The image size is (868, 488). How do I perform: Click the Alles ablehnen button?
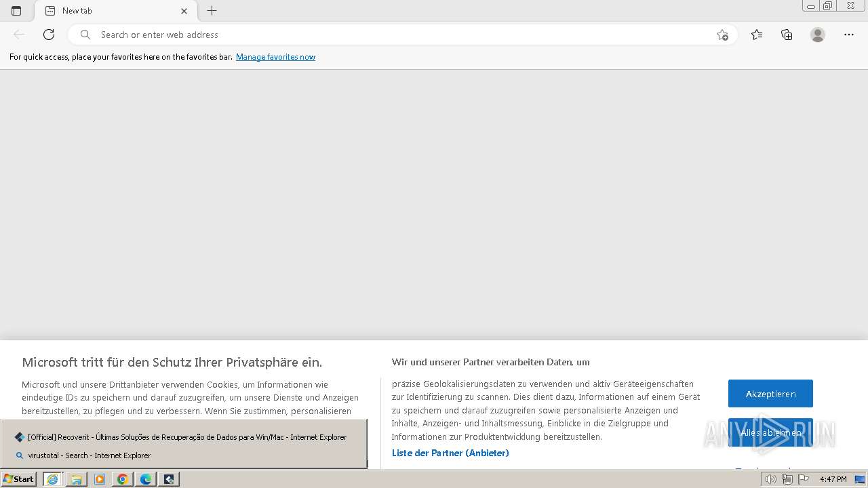pos(770,432)
